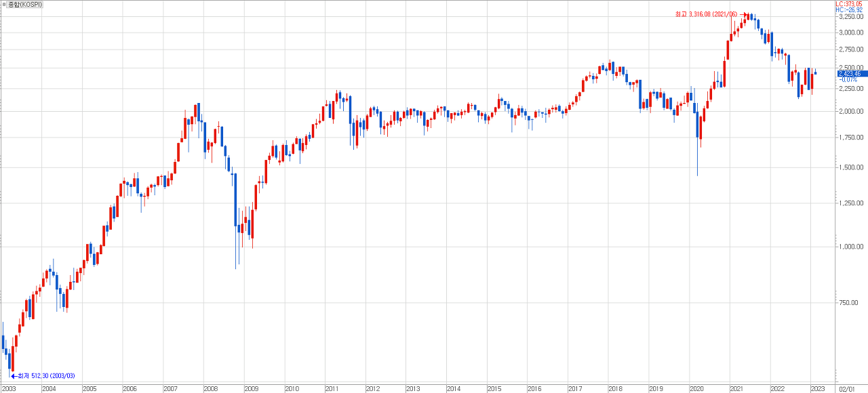Screen dimensions: 868x393
Task: Click the 2008 label on the time axis
Action: click(211, 389)
